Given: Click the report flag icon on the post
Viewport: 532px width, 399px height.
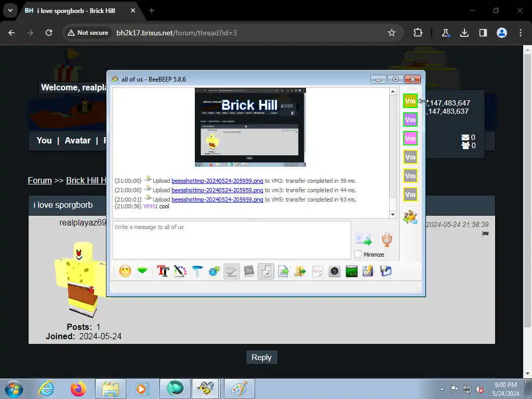Looking at the screenshot, I should coord(485,234).
